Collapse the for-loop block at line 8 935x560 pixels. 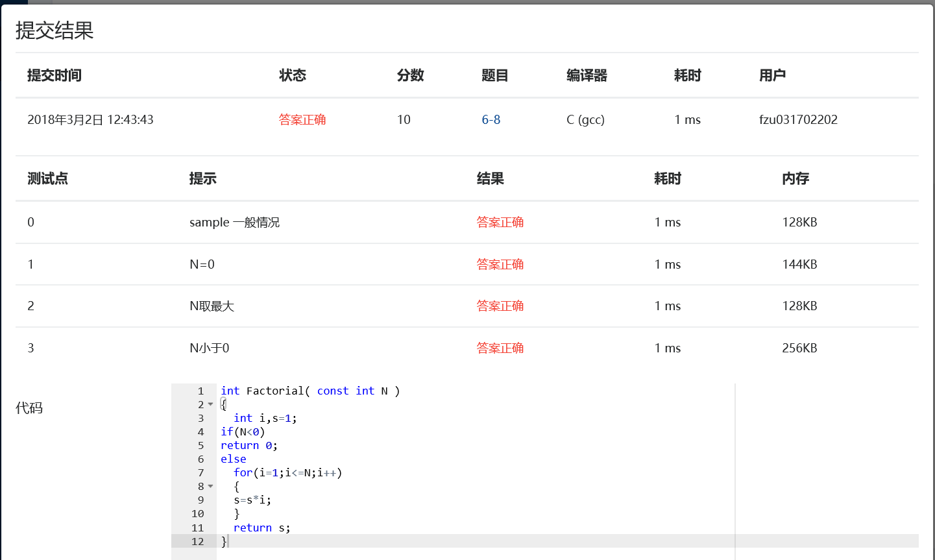[x=210, y=487]
